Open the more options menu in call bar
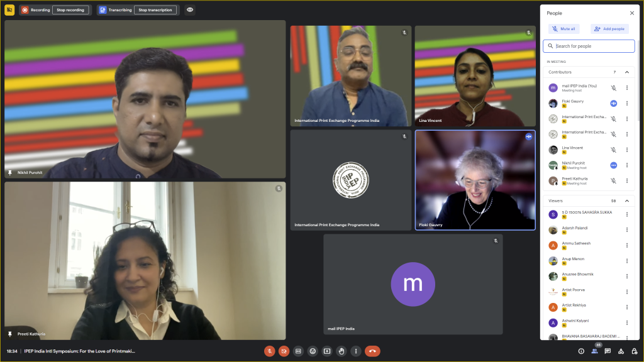 (x=355, y=351)
